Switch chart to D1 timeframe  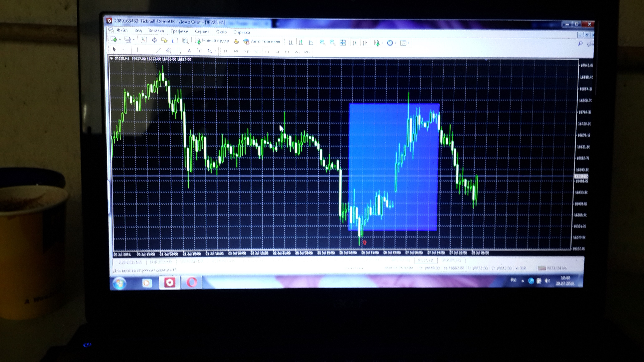[287, 52]
